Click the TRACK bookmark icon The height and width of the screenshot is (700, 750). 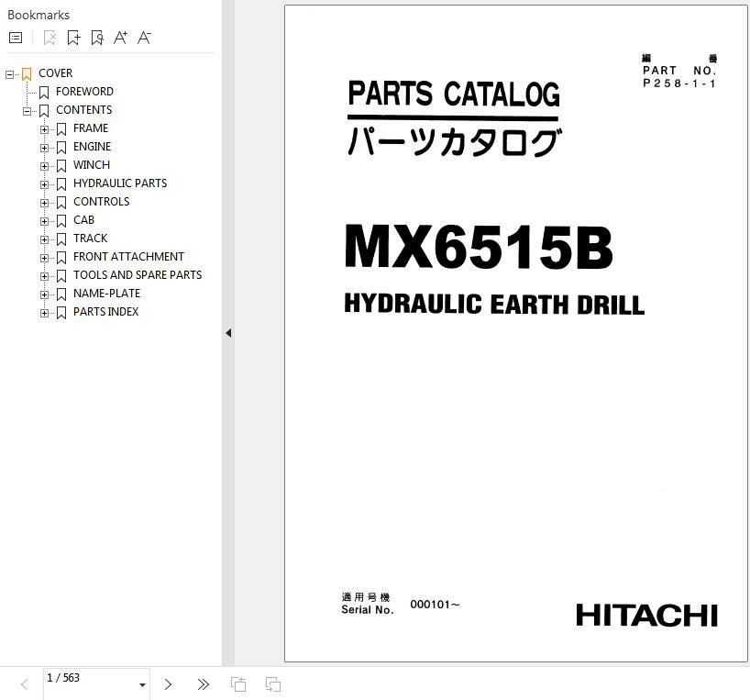tap(61, 239)
